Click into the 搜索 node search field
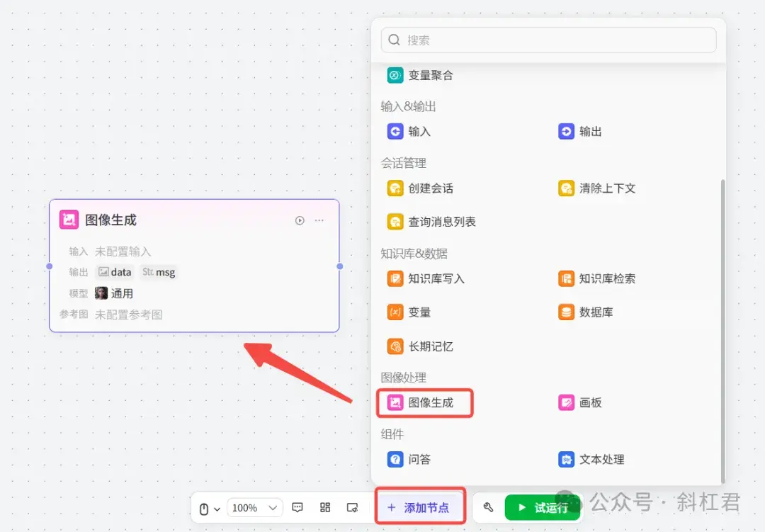This screenshot has width=765, height=532. pyautogui.click(x=548, y=40)
